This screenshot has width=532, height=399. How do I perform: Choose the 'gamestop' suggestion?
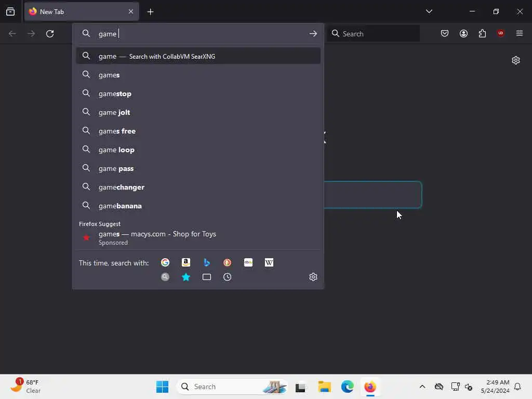point(198,94)
